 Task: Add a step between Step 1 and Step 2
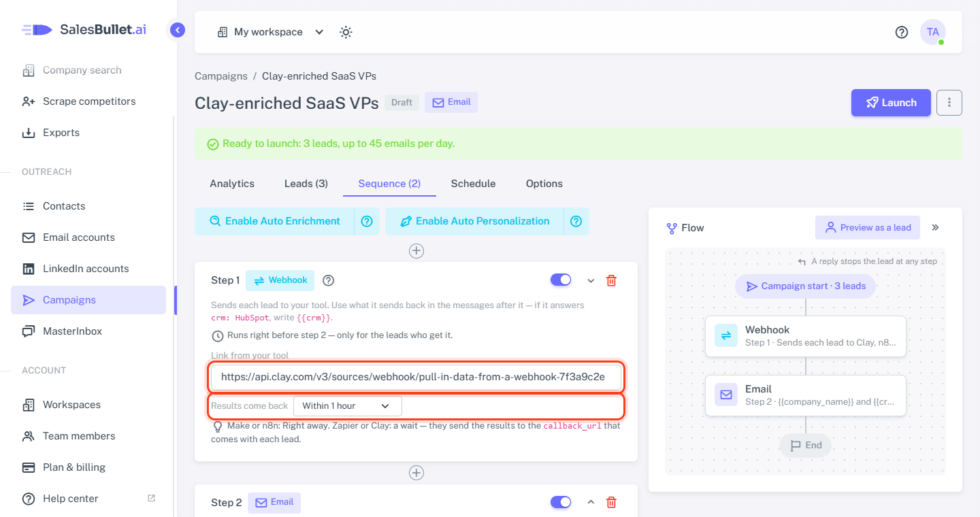[416, 473]
